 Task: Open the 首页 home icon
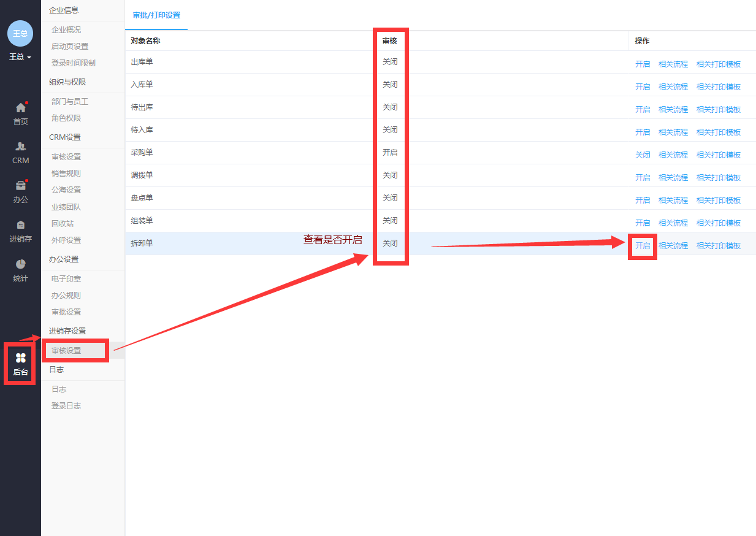click(21, 108)
